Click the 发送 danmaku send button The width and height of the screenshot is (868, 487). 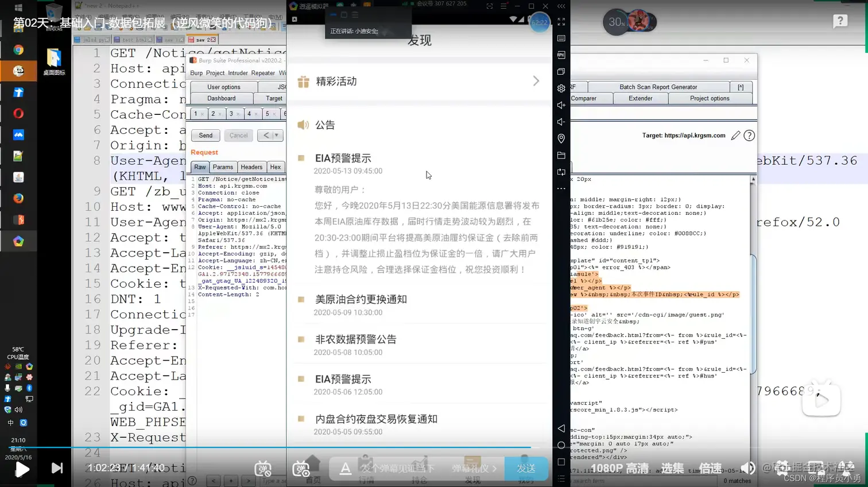click(526, 469)
